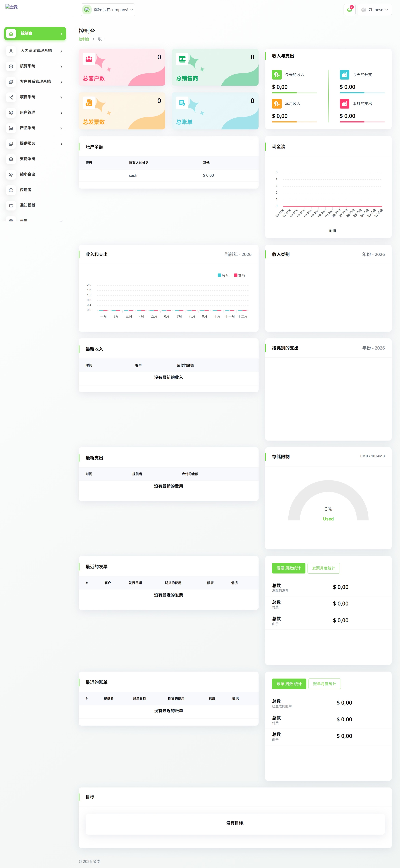Viewport: 400px width, 868px height.
Task: Switch to 发票月度统计 tab
Action: click(x=323, y=568)
